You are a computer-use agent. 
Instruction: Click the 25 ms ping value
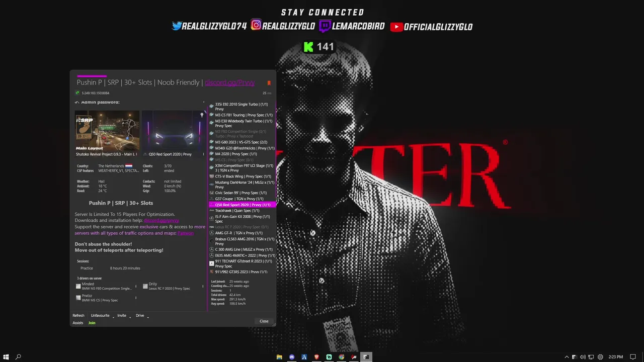267,93
